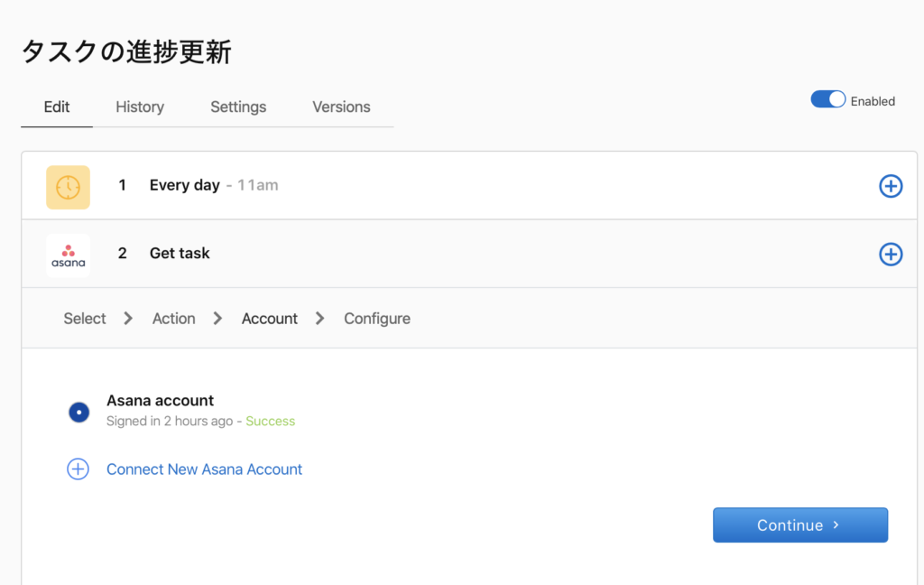This screenshot has height=585, width=924.
Task: Click the yellow clock schedule icon
Action: point(68,187)
